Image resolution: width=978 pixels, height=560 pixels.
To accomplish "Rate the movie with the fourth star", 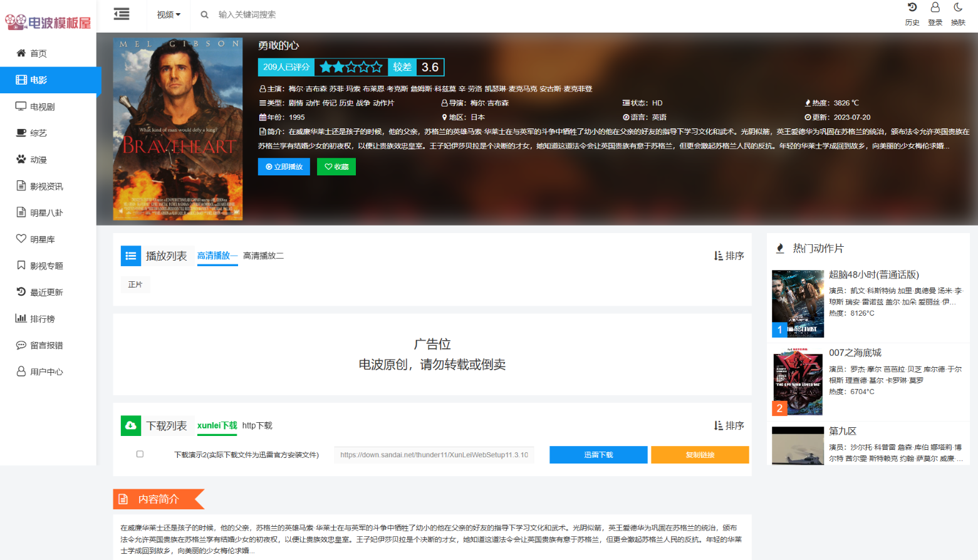I will (364, 67).
